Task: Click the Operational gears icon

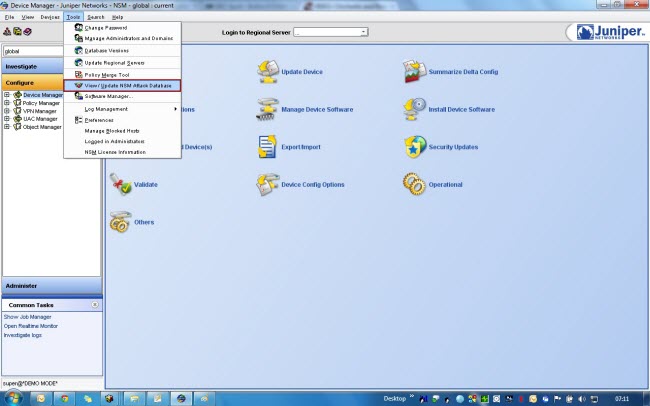Action: 415,185
